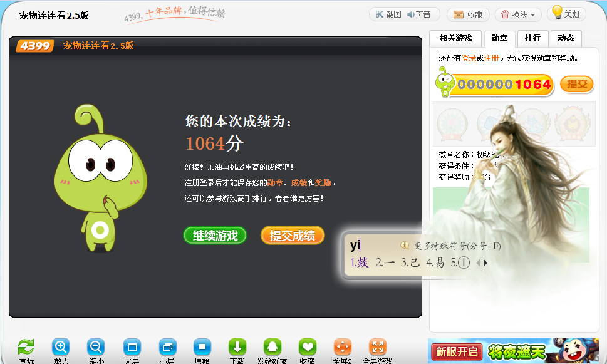Select IME candidate 5 ①

(x=460, y=263)
